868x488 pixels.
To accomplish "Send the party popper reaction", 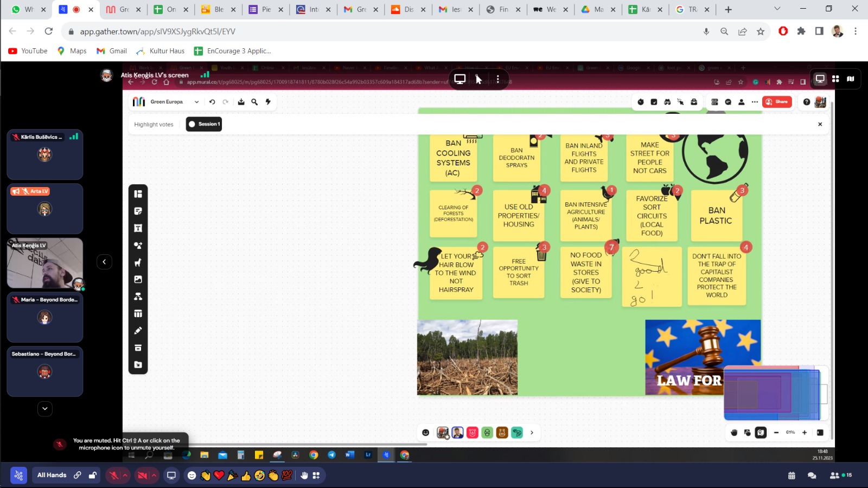I will [233, 476].
